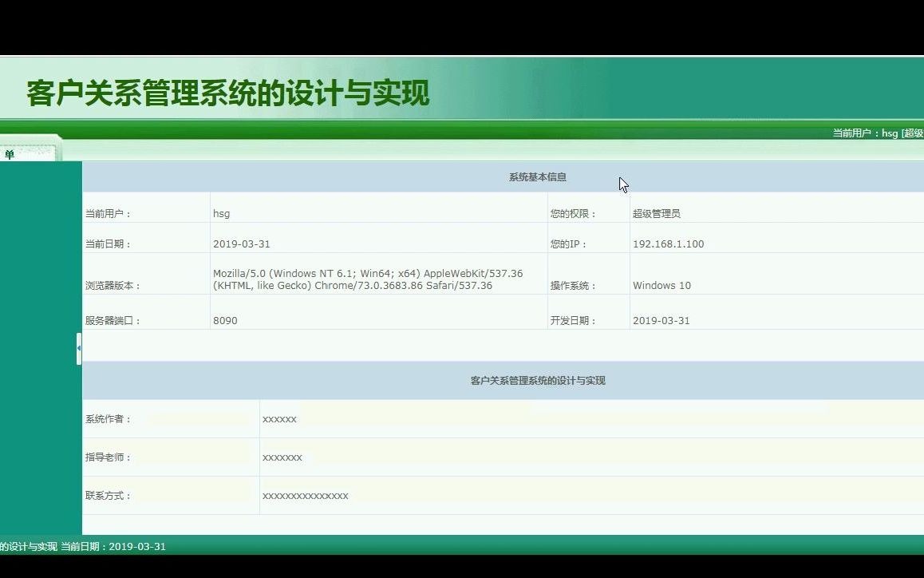Select the 系统基本信息 header bar
The width and height of the screenshot is (924, 578).
(538, 176)
